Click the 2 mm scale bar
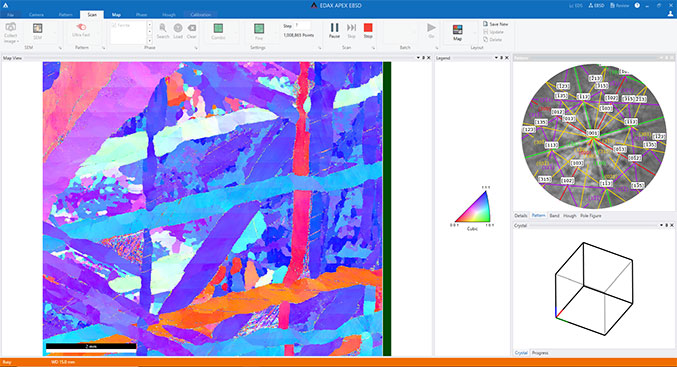The height and width of the screenshot is (367, 677). point(91,346)
